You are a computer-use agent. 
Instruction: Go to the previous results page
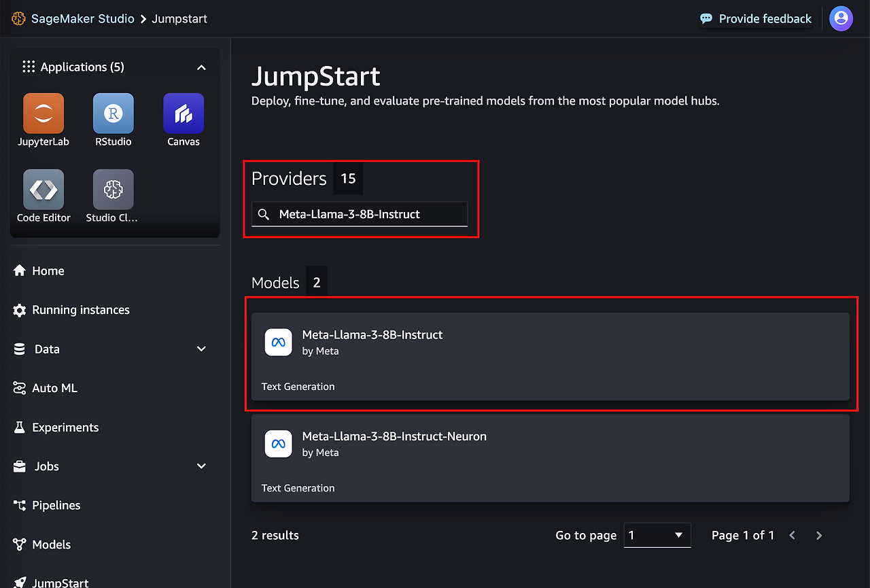click(793, 536)
